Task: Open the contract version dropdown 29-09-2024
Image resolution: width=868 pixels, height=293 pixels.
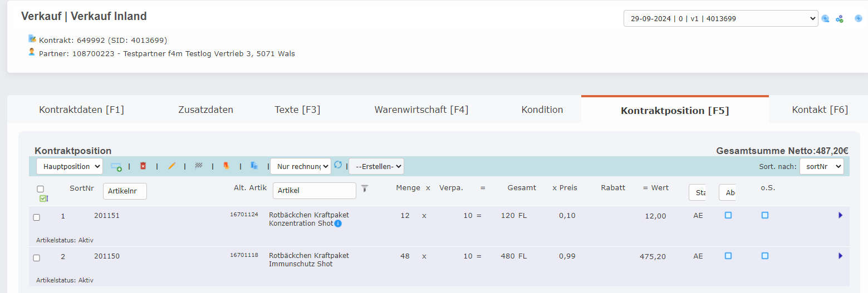Action: click(x=720, y=18)
